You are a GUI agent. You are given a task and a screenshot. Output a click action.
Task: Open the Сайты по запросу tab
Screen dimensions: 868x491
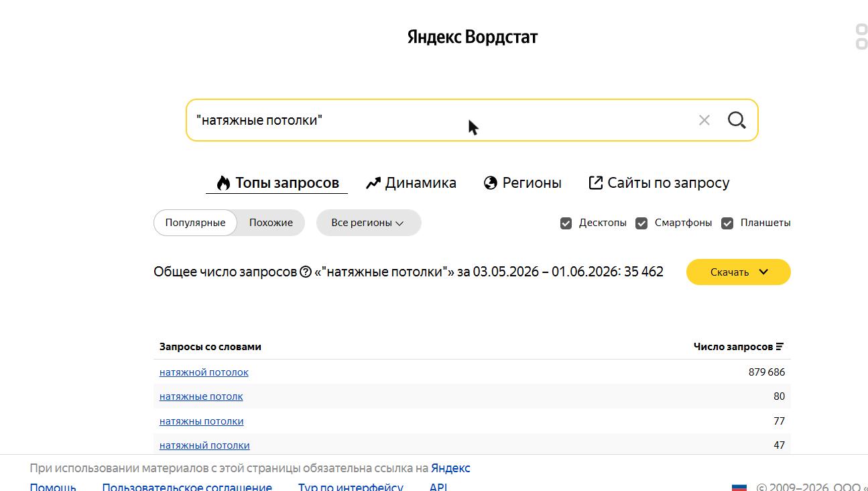pos(659,182)
